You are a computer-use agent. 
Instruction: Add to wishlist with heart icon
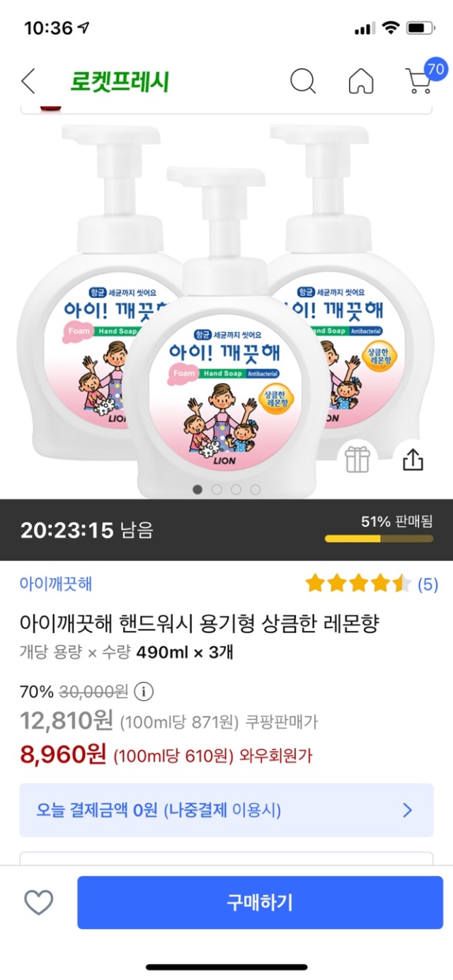(39, 902)
